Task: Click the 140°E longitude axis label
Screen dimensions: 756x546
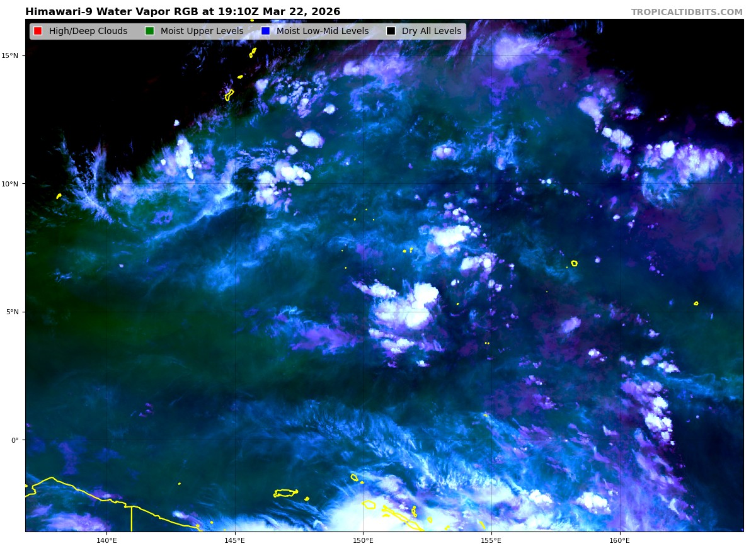Action: 106,540
